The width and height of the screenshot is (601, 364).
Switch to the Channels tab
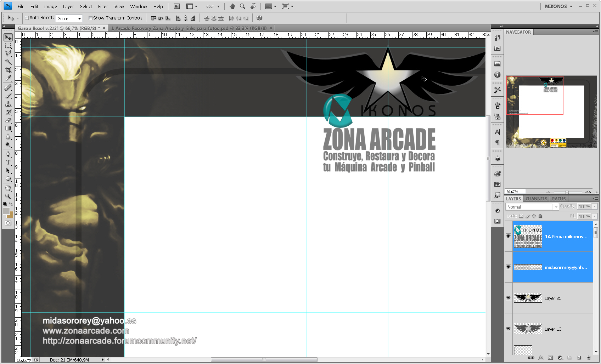(x=536, y=199)
